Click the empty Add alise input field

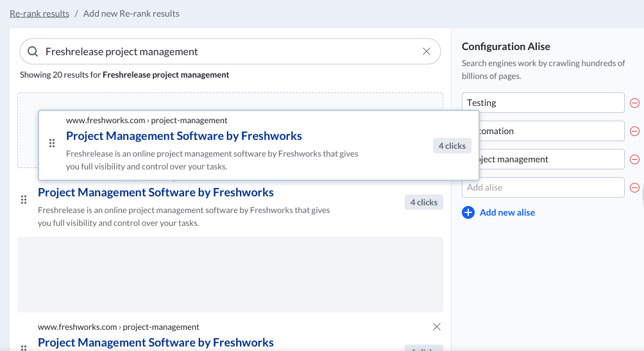click(543, 187)
